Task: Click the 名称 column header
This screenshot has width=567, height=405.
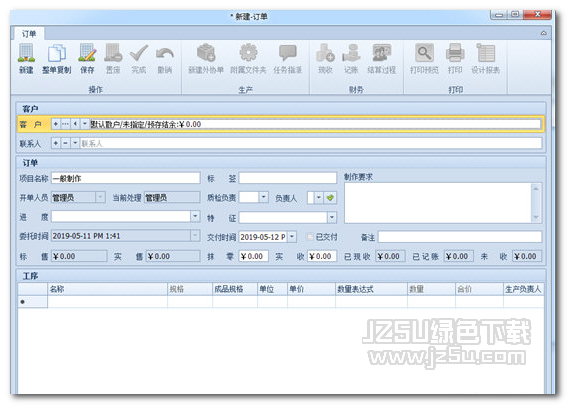Action: point(107,289)
